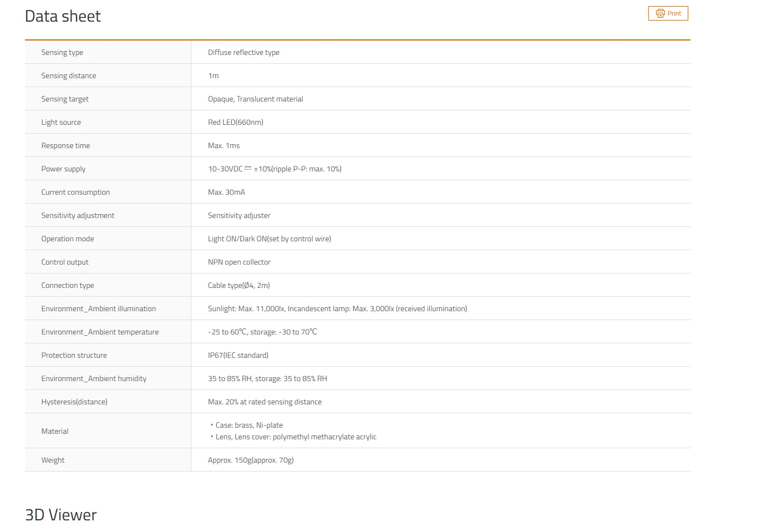The width and height of the screenshot is (777, 532).
Task: Click the 'Operation mode' label
Action: tap(68, 239)
